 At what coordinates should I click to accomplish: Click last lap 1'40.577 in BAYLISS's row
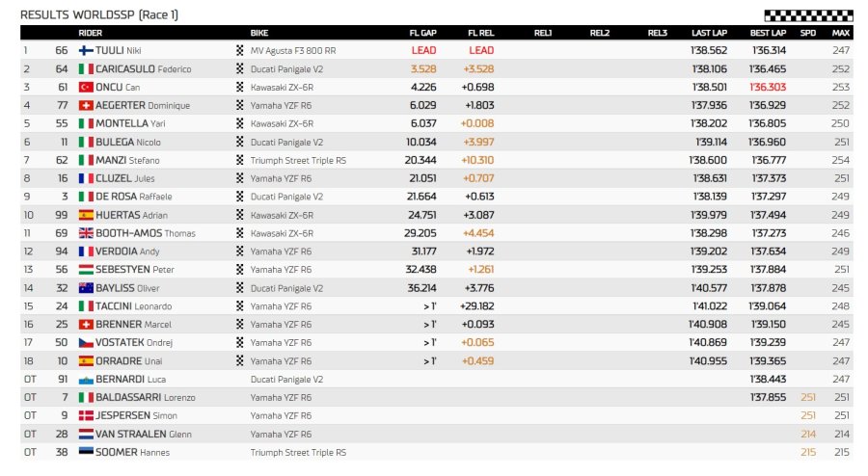pos(709,287)
